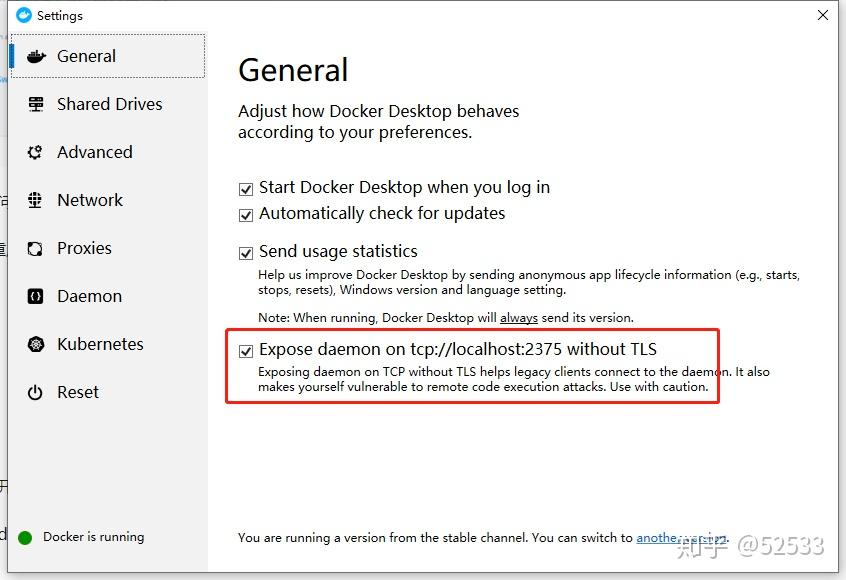Click the Reset power icon
Viewport: 846px width, 580px height.
pos(36,392)
